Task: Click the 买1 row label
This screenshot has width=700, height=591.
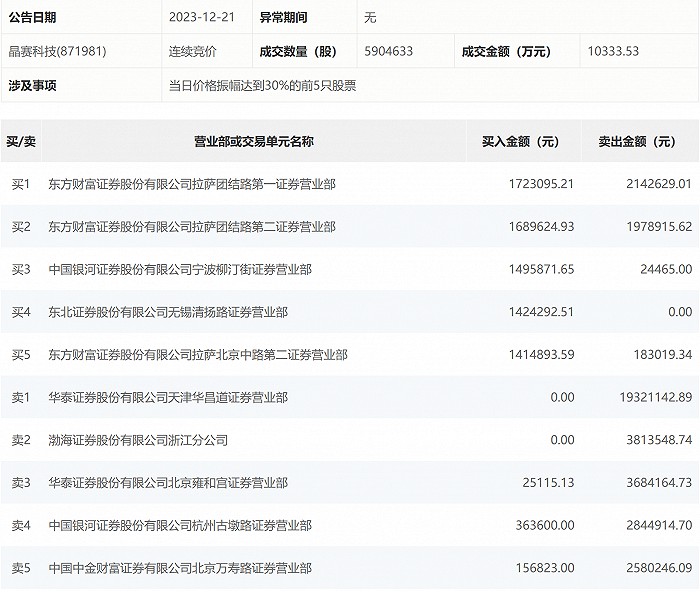Action: coord(21,184)
